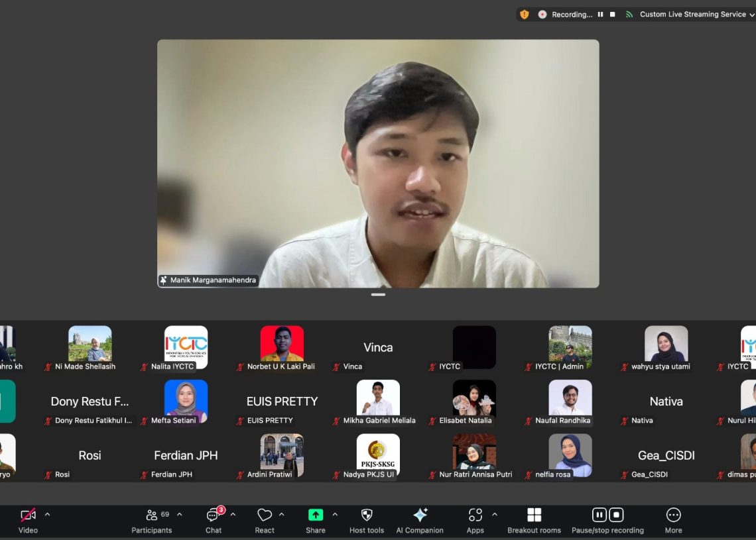This screenshot has width=756, height=540.
Task: Turn on camera with Video button
Action: pos(28,520)
